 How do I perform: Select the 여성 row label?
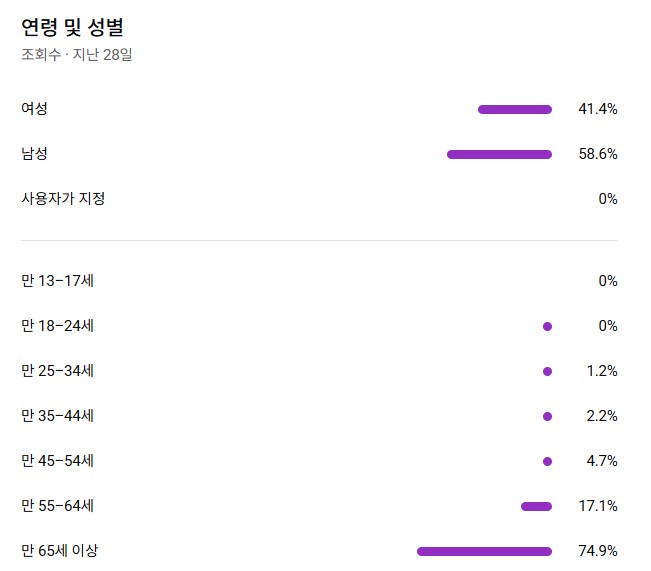pos(34,109)
